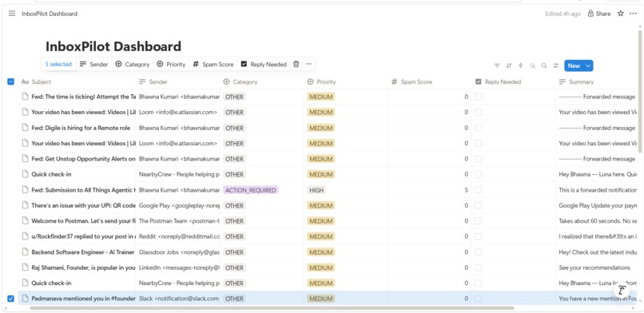Click the filter icon in database toolbar

[497, 65]
